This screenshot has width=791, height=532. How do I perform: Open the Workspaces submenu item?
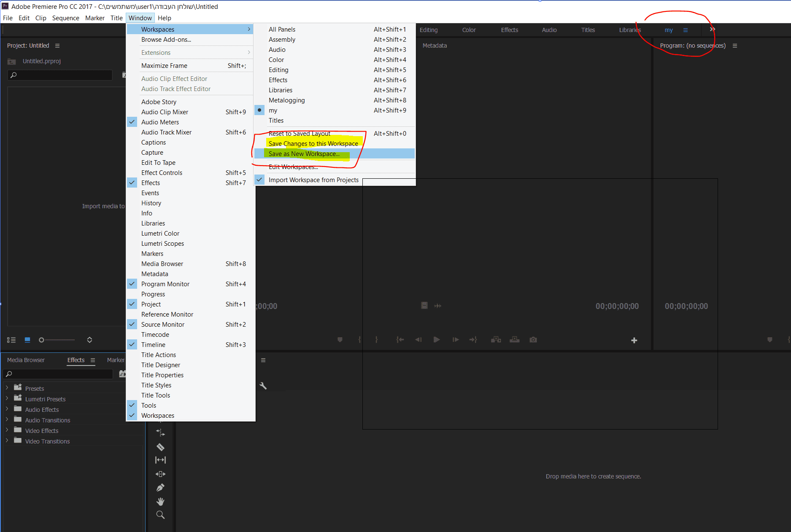191,30
